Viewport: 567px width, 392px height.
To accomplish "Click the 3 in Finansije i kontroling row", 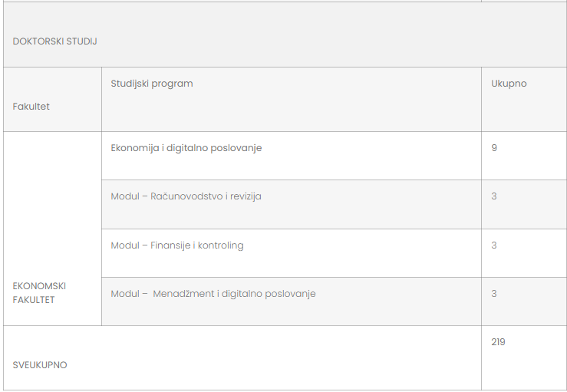I will (494, 245).
